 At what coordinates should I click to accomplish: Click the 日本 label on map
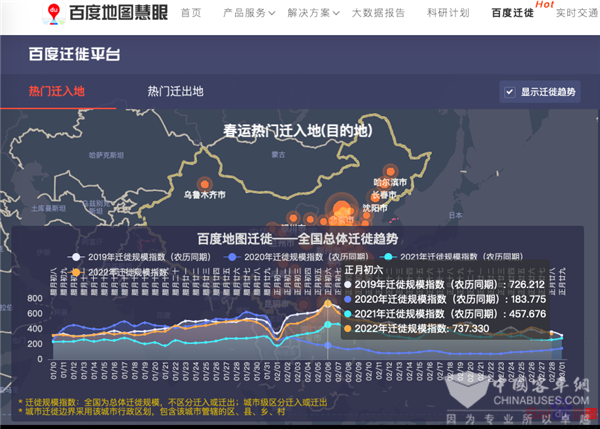click(456, 215)
